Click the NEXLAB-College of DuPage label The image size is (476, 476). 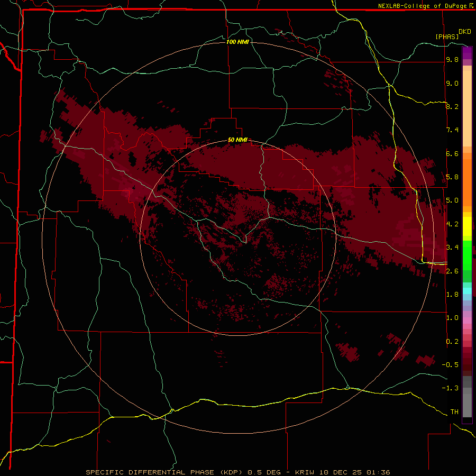[423, 6]
